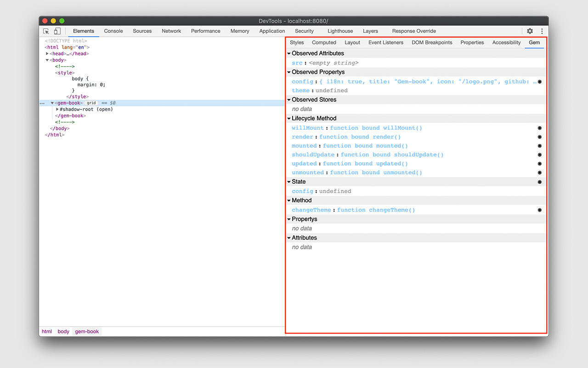Click the watch icon in State header

click(x=539, y=182)
